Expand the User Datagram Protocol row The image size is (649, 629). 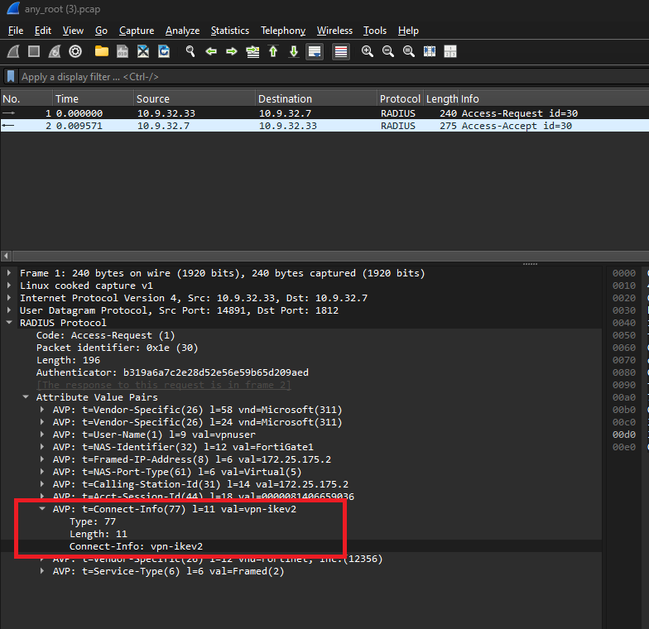10,310
